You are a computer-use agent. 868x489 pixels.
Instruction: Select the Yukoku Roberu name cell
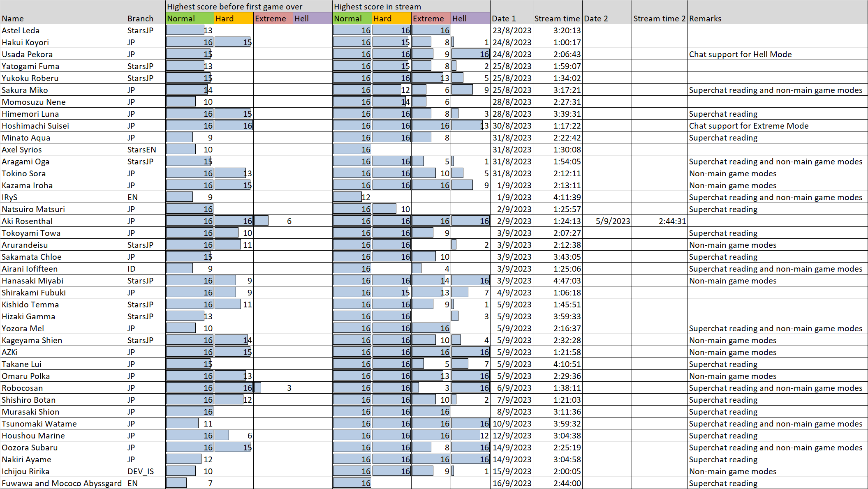pos(63,78)
